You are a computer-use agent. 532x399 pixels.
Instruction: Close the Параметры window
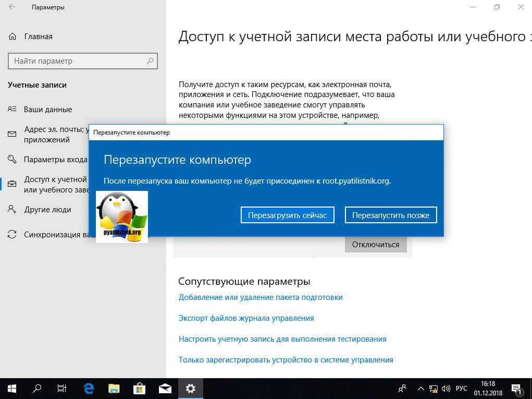click(x=521, y=7)
